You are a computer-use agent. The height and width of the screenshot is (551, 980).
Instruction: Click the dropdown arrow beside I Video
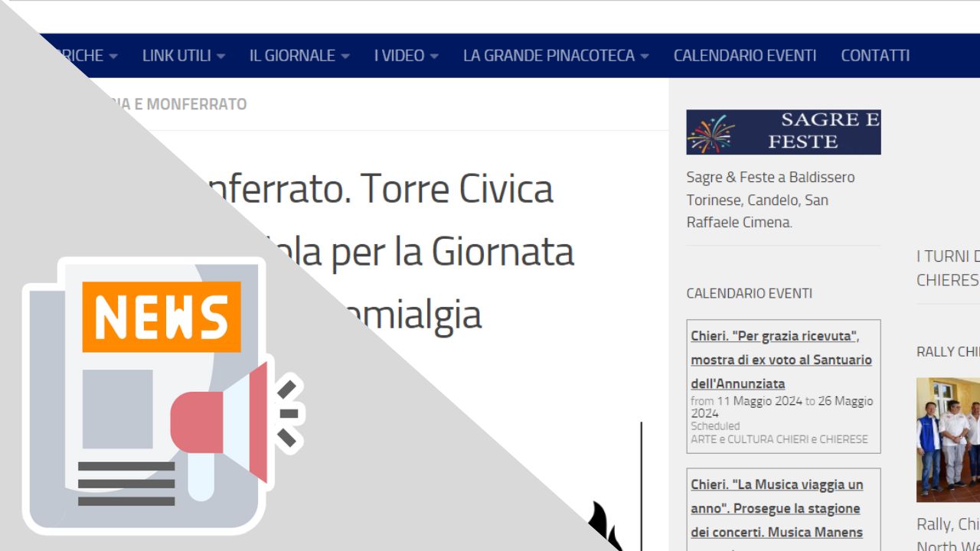(x=434, y=57)
